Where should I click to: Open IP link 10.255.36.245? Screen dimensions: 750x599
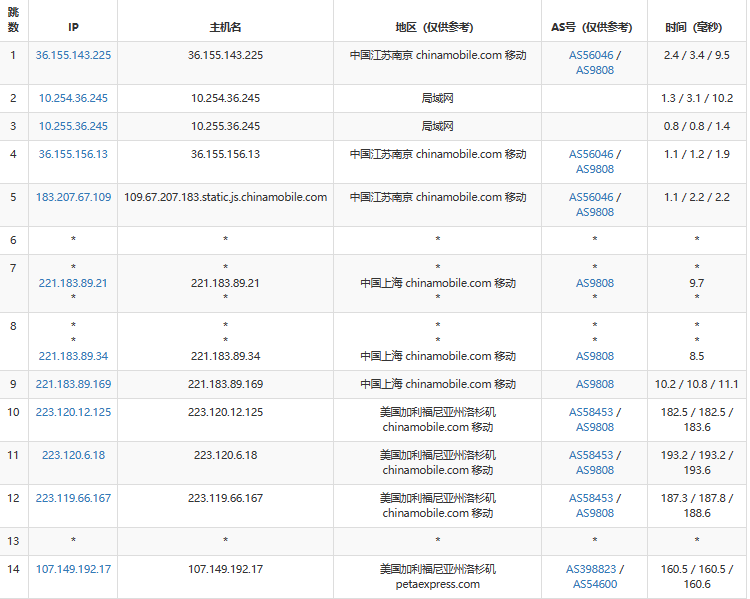[73, 126]
